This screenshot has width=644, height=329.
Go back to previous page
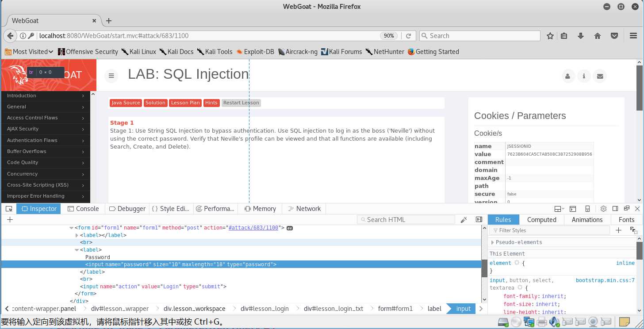point(11,36)
